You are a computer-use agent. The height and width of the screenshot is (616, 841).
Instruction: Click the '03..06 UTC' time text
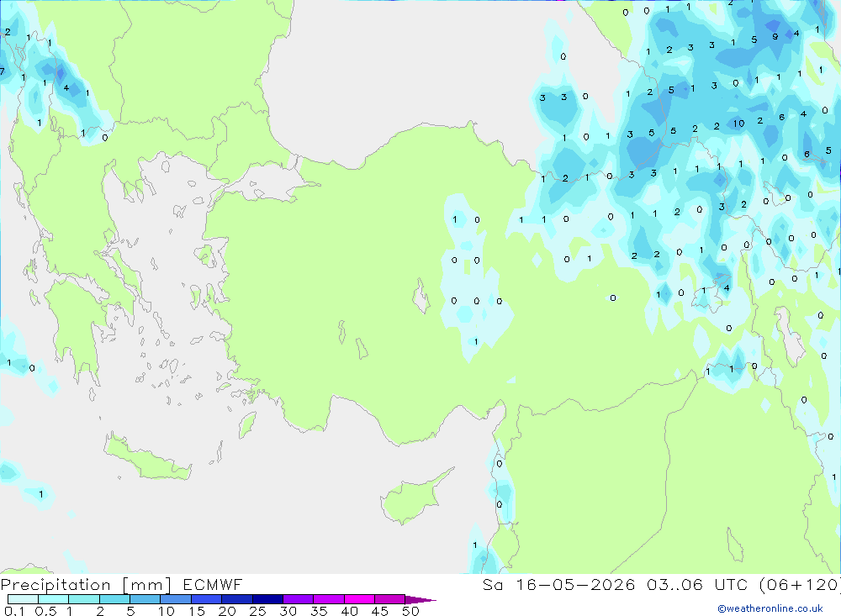coord(697,585)
